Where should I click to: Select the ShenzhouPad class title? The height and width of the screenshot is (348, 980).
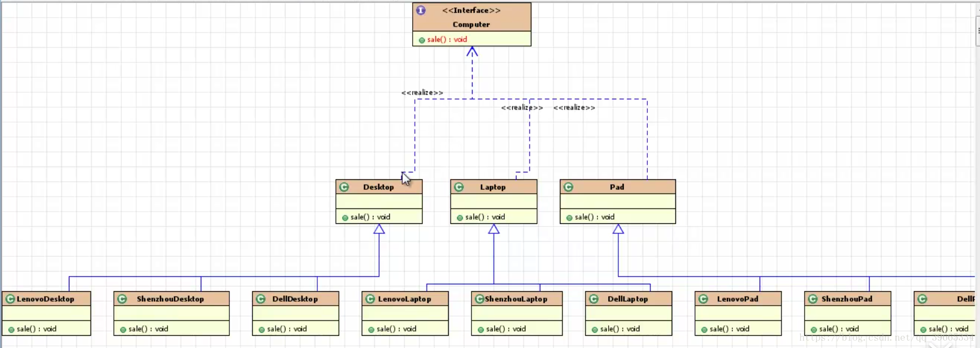[847, 299]
